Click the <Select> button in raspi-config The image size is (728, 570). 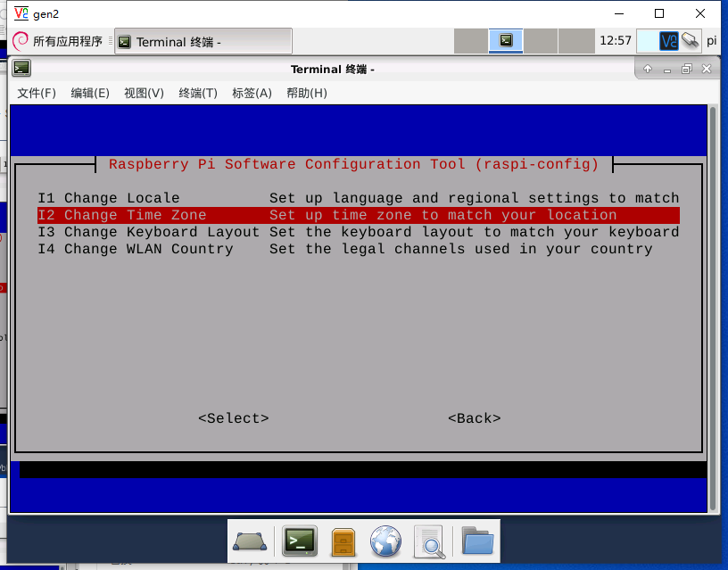coord(234,418)
